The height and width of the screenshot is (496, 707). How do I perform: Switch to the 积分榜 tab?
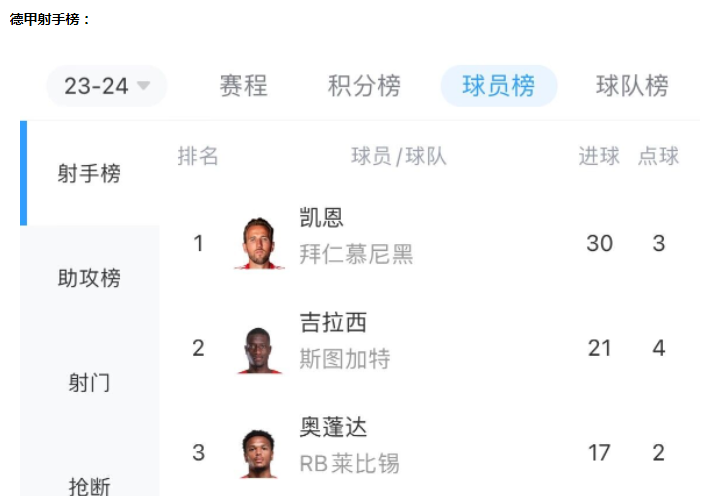click(364, 86)
